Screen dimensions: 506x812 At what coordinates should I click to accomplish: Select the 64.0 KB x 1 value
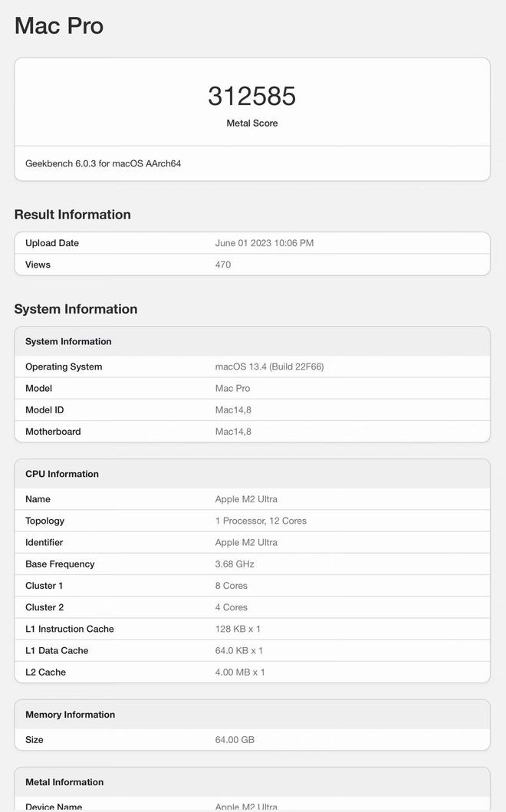[x=238, y=651]
